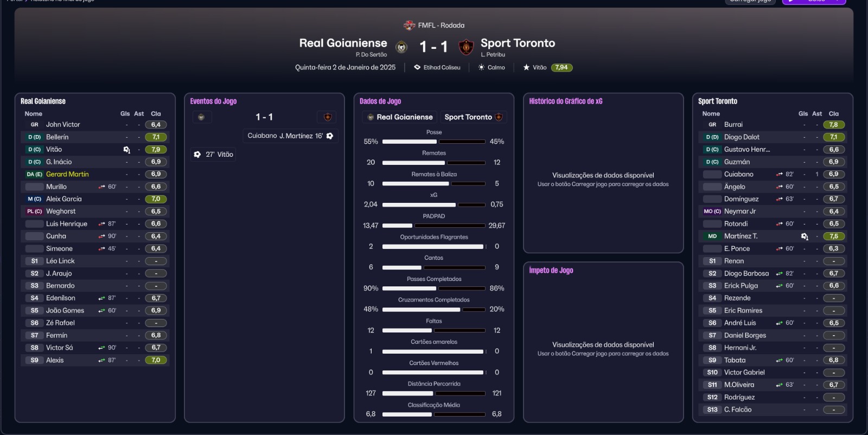Click Sport Toronto crest beside the main score
Screen dimensions: 868x435
(466, 47)
